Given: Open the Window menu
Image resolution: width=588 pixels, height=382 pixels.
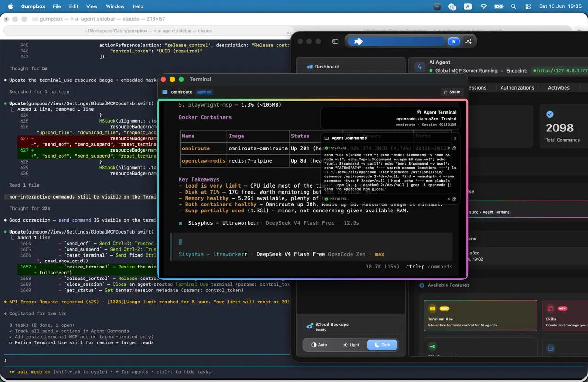Looking at the screenshot, I should click(115, 6).
